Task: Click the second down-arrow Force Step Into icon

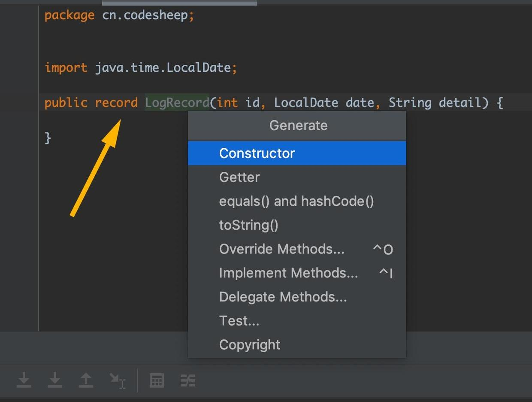Action: (55, 380)
